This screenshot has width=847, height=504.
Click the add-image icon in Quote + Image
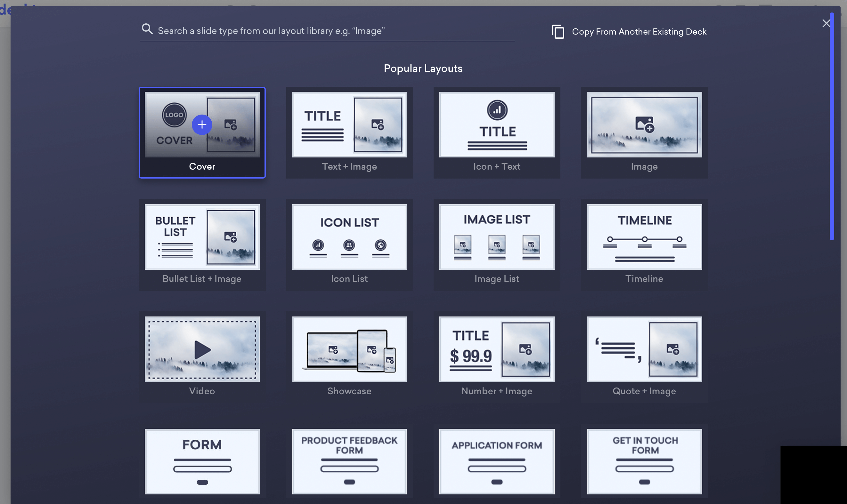coord(673,349)
